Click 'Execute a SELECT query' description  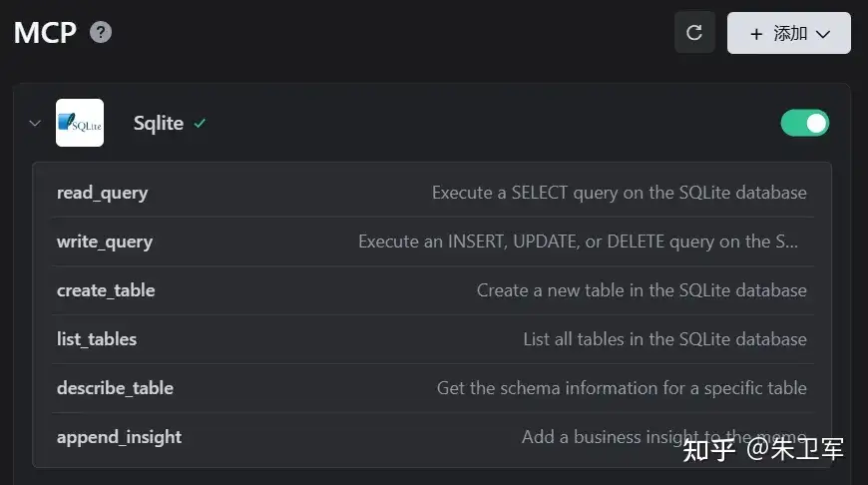[619, 193]
